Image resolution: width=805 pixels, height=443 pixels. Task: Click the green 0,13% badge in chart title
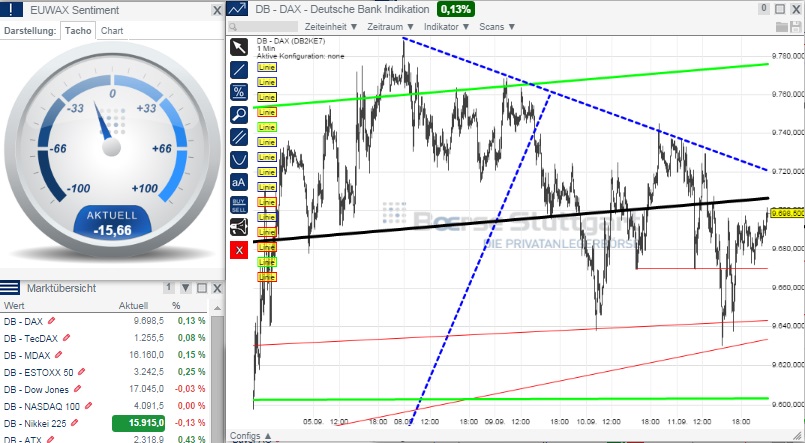point(455,9)
